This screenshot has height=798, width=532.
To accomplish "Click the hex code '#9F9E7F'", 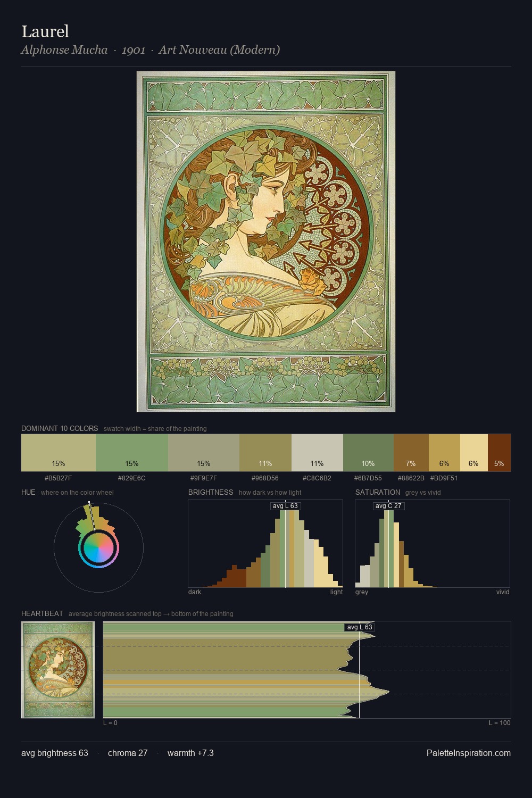I will click(x=204, y=478).
